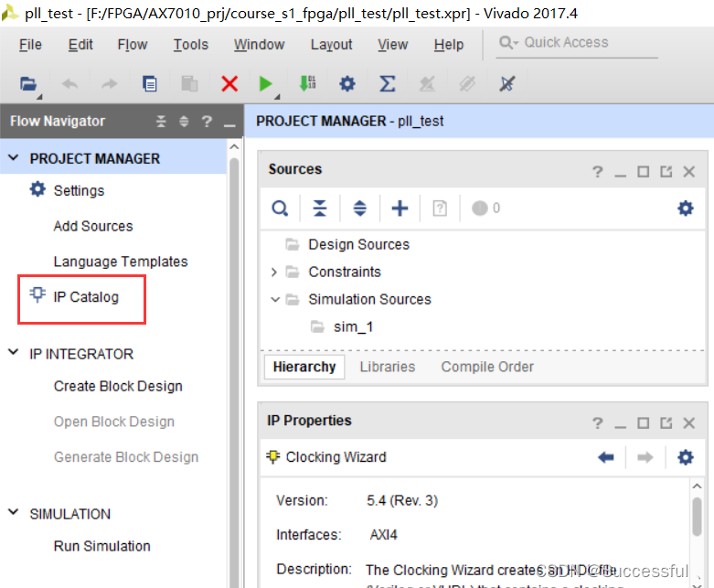Open Settings in Project Manager
This screenshot has height=588, width=714.
(79, 190)
